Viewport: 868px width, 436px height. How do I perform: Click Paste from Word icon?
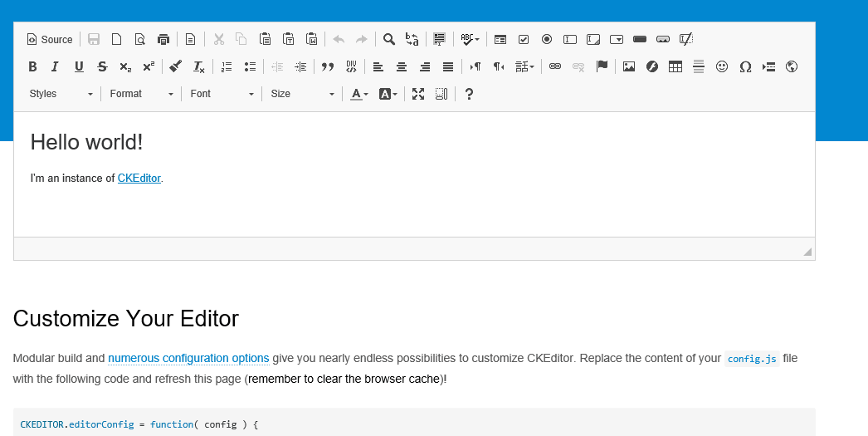click(x=312, y=39)
